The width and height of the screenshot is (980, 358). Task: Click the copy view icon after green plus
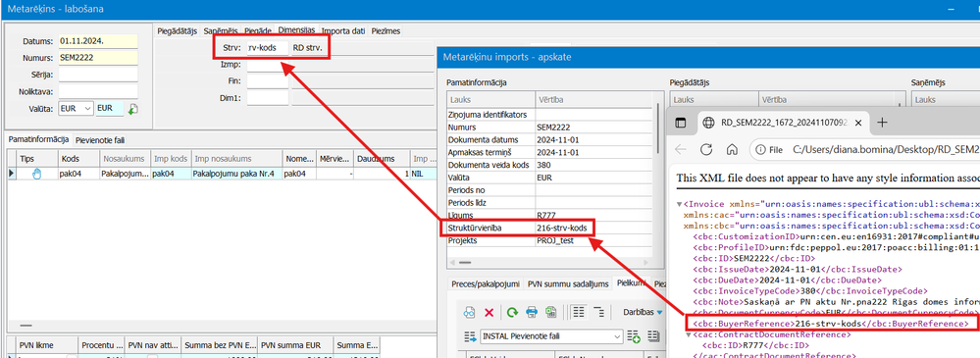coord(652,336)
